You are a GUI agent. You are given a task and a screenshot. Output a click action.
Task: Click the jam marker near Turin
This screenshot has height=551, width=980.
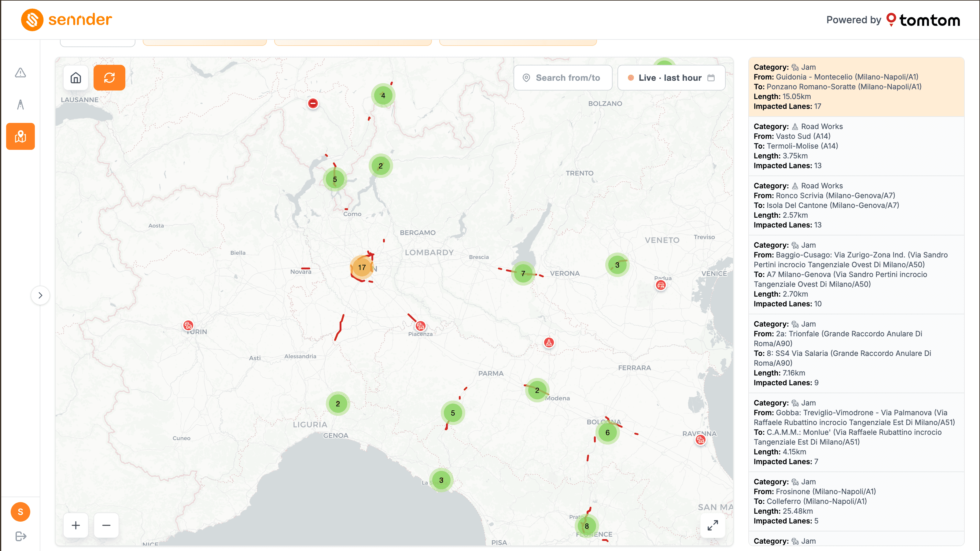tap(188, 325)
